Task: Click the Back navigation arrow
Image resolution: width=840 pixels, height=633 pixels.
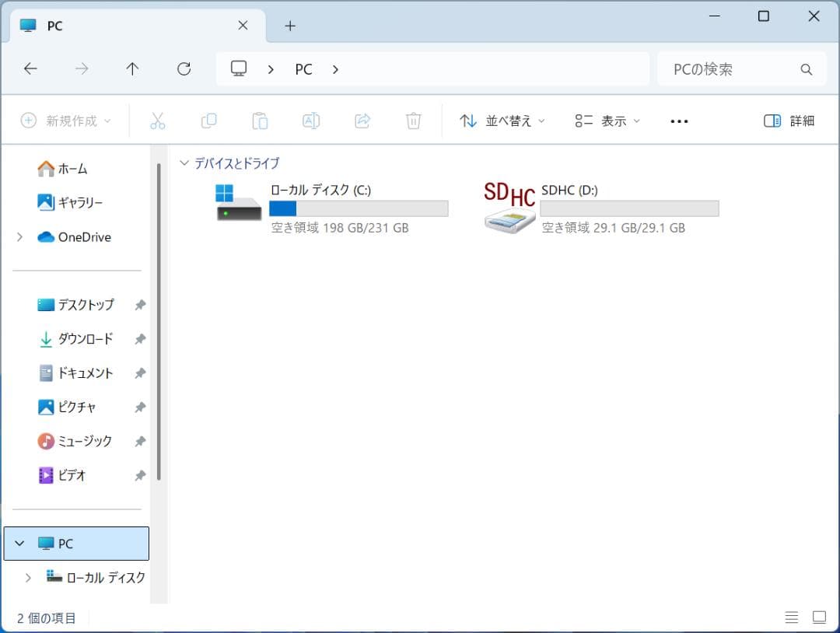Action: pos(30,69)
